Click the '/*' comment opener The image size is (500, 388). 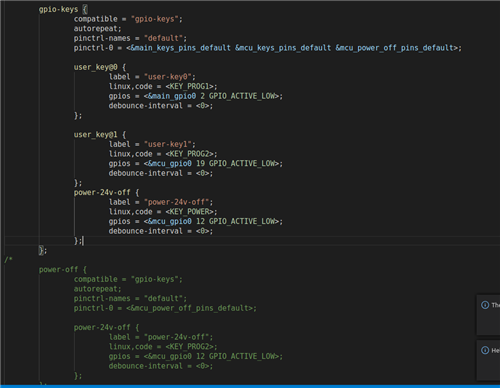[8, 260]
